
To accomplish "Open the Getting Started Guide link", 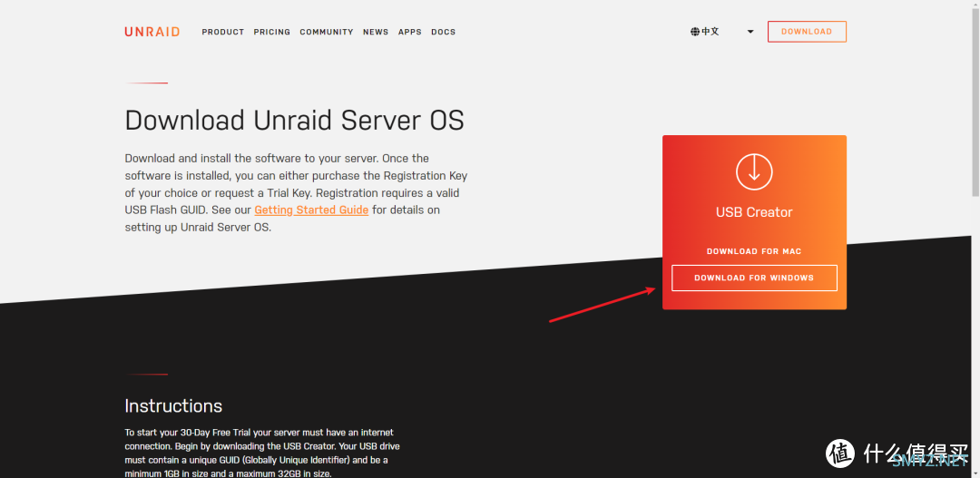I will point(311,210).
